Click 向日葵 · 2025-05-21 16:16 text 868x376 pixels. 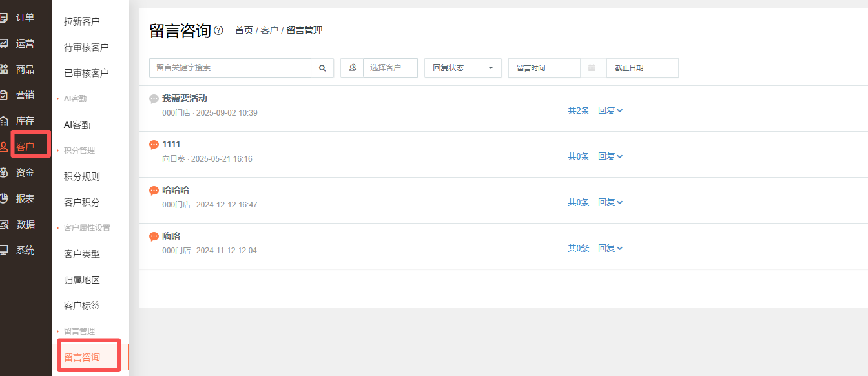[x=207, y=159]
